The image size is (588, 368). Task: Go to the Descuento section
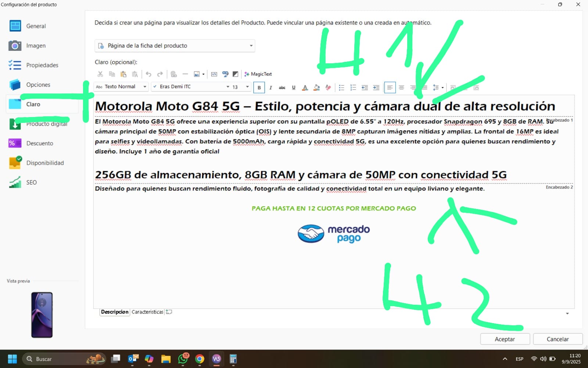click(x=42, y=143)
